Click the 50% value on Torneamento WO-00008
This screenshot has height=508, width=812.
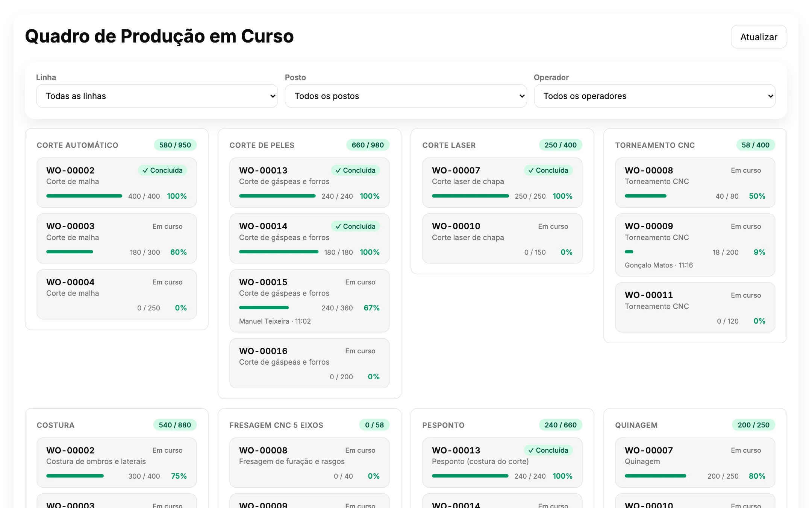[757, 196]
